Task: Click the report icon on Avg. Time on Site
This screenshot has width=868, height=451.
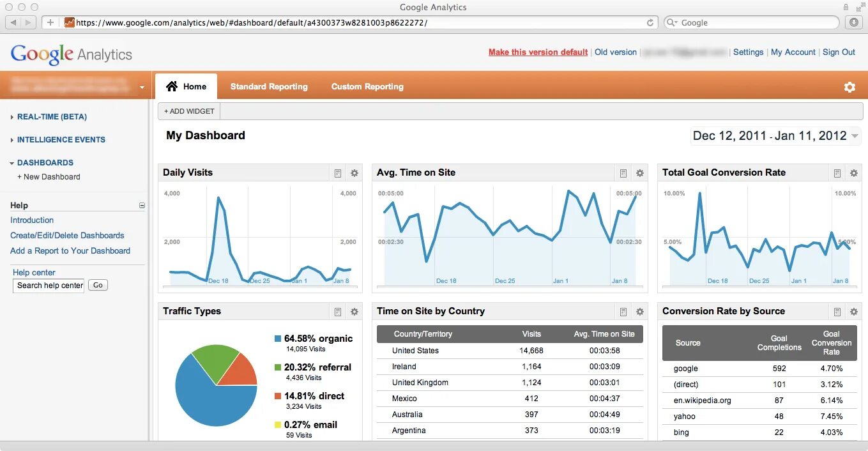Action: [x=623, y=172]
